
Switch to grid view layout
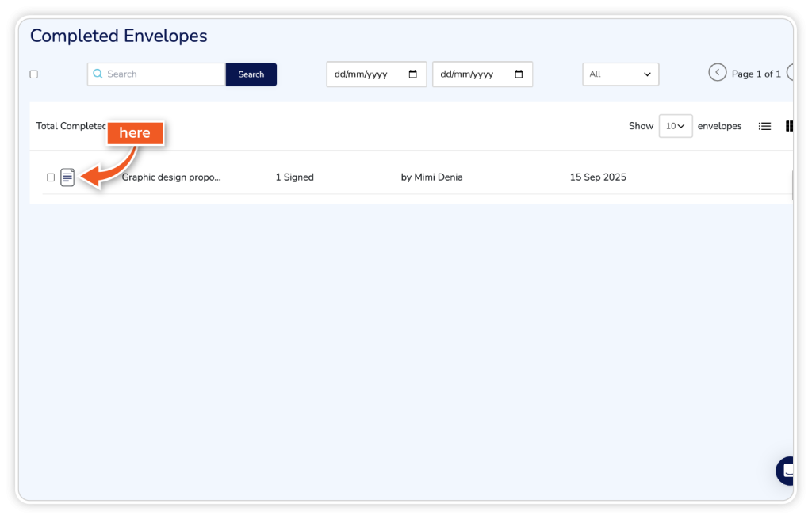pyautogui.click(x=789, y=126)
